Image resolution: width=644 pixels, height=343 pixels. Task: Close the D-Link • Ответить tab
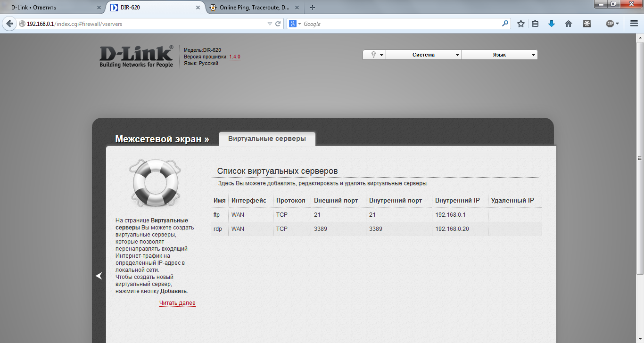(99, 8)
